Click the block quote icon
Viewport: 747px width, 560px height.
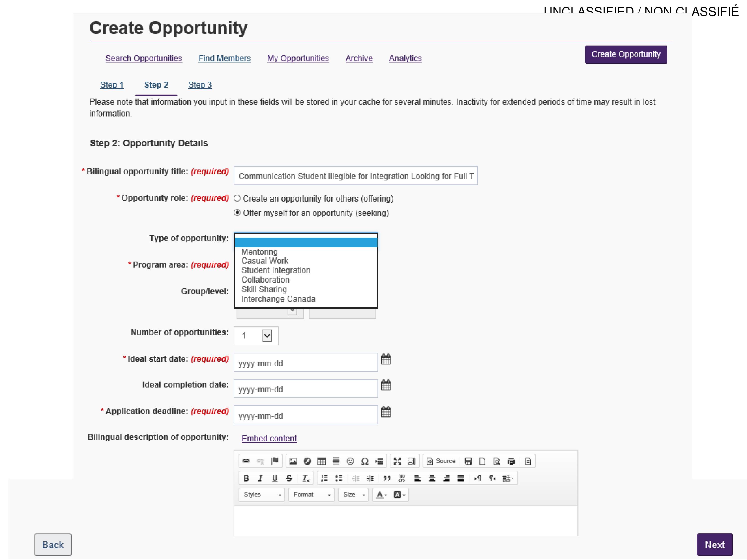[387, 478]
